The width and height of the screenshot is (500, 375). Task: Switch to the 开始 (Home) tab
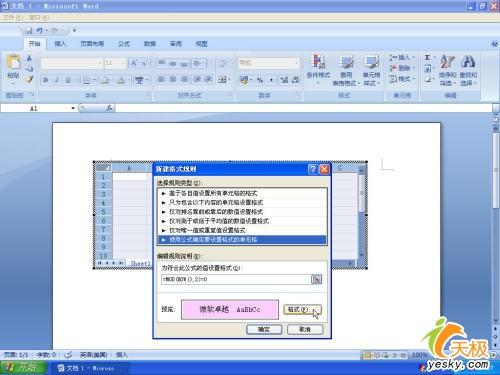point(34,44)
